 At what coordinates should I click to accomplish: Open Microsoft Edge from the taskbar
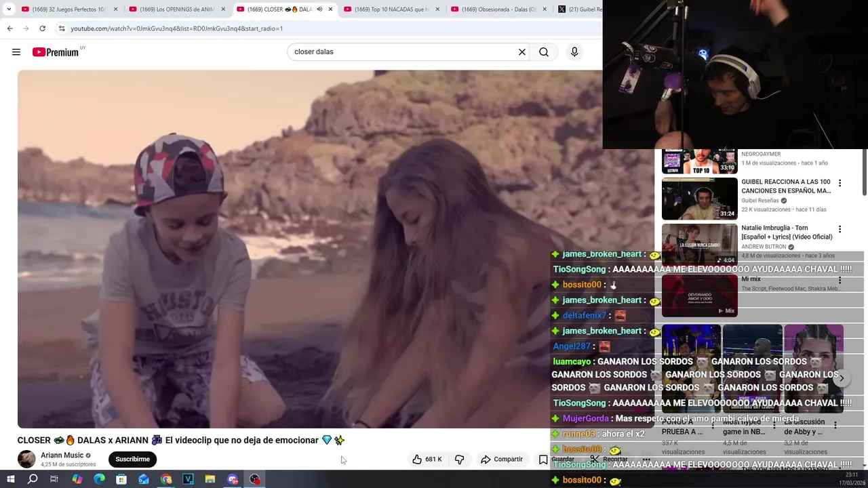click(99, 479)
